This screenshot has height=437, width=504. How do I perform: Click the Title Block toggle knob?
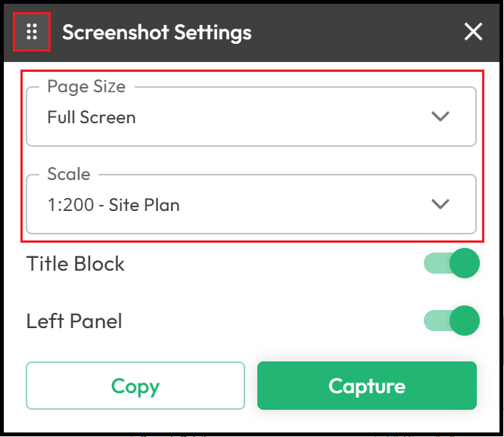coord(465,263)
